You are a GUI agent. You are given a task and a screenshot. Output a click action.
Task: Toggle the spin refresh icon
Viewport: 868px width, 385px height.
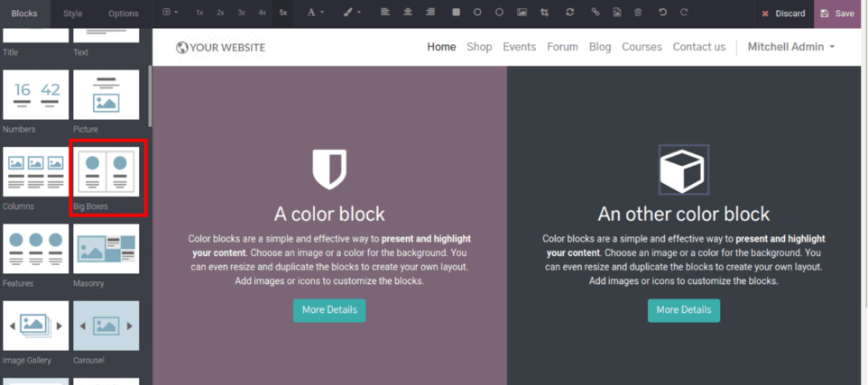pos(569,12)
